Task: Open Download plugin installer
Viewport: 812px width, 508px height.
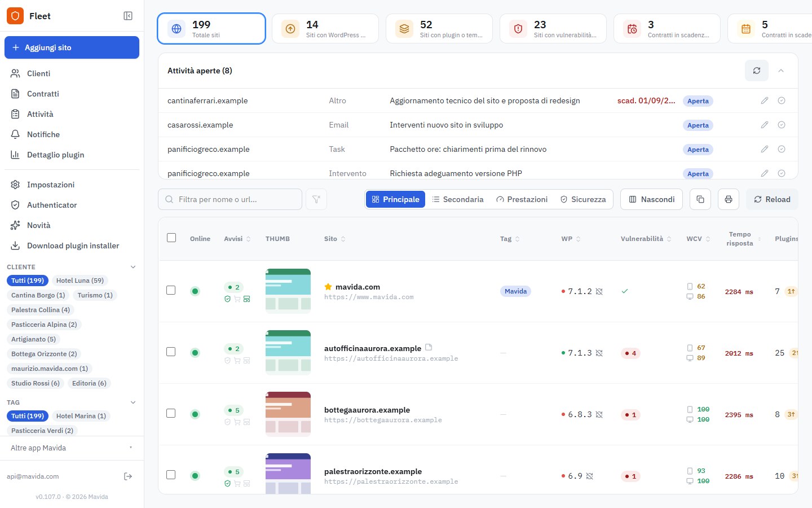Action: tap(72, 246)
